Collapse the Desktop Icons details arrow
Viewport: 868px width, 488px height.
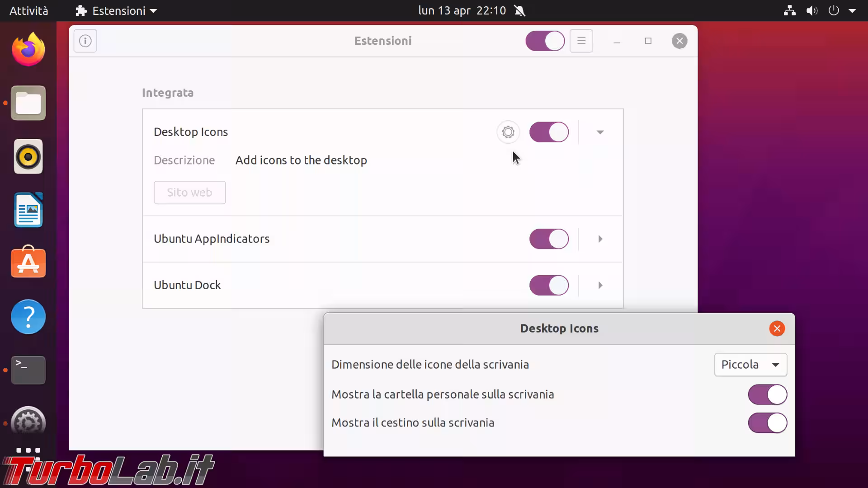click(600, 132)
